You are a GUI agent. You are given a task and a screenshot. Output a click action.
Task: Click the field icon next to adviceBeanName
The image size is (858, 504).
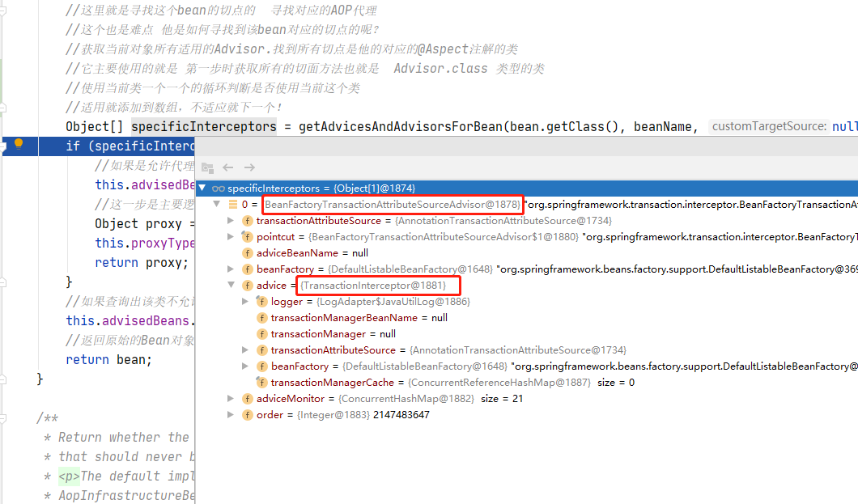pyautogui.click(x=248, y=253)
